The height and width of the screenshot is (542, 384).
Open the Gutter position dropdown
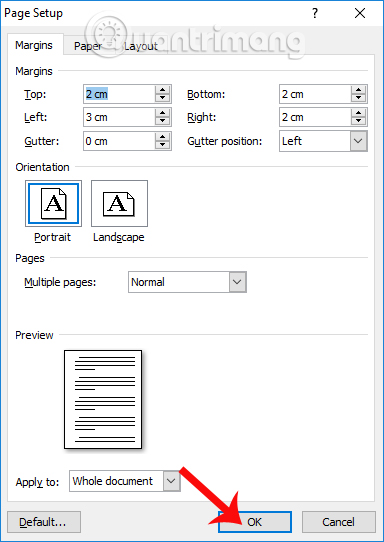coord(358,141)
